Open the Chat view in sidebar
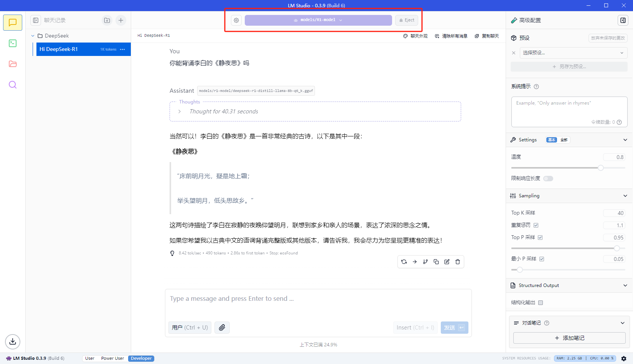The image size is (633, 364). (x=13, y=23)
